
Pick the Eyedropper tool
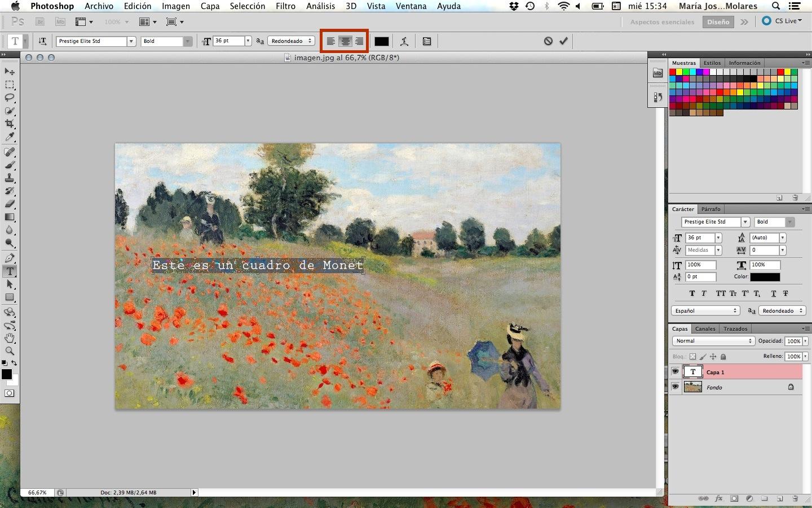pos(10,137)
